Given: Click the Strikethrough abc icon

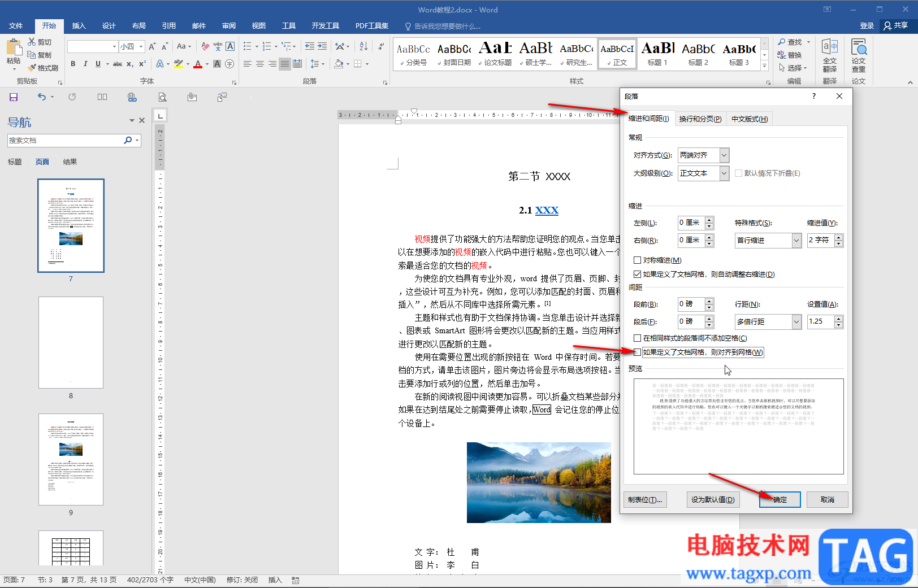Looking at the screenshot, I should point(118,64).
